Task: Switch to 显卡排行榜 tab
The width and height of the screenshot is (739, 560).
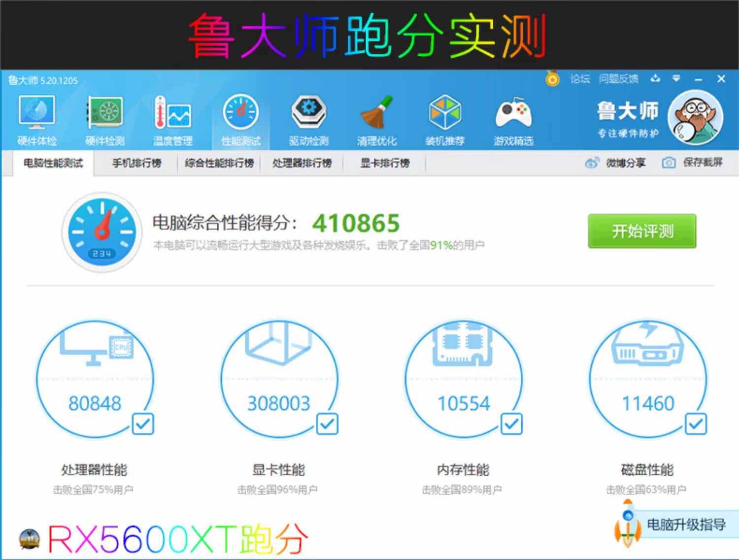Action: pos(385,163)
